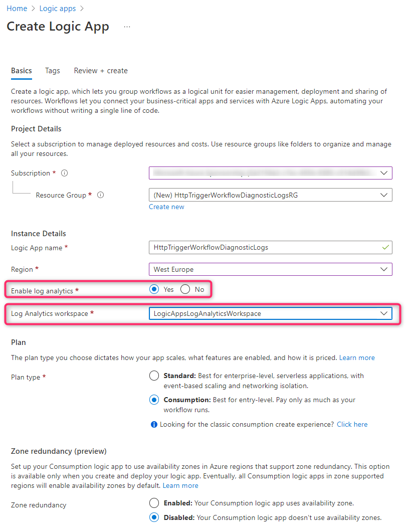
Task: Open the ellipsis menu next to Create Logic App
Action: click(127, 27)
